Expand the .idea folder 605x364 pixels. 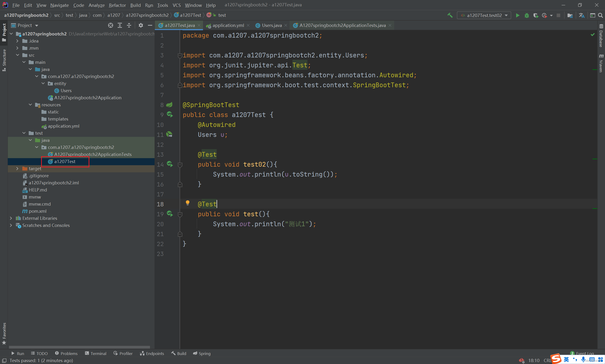[x=17, y=41]
